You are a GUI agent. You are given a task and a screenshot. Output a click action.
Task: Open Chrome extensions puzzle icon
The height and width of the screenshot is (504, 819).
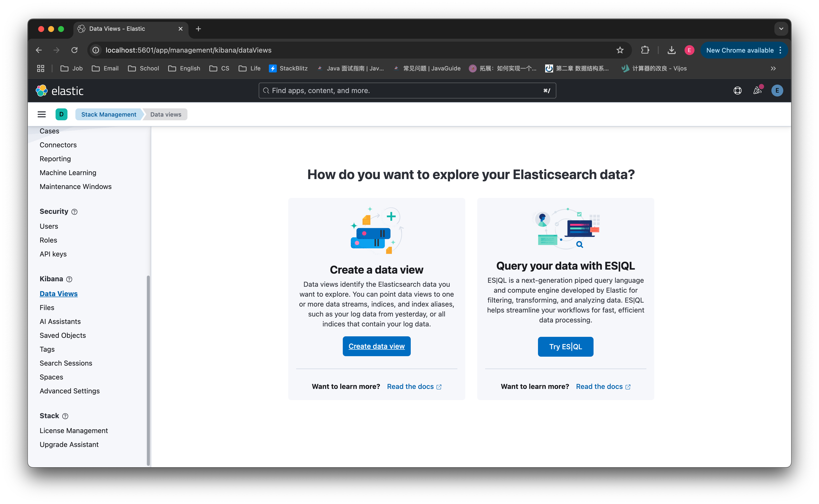(645, 50)
